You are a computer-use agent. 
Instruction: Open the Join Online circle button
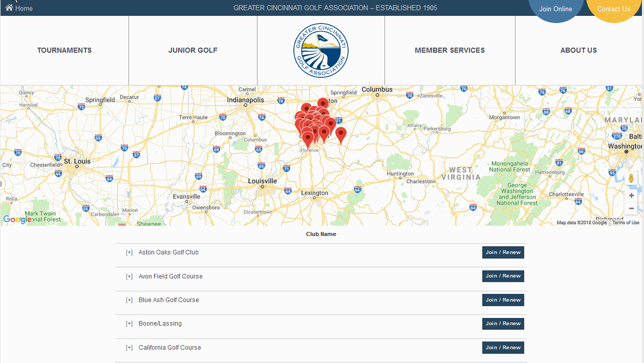point(556,9)
